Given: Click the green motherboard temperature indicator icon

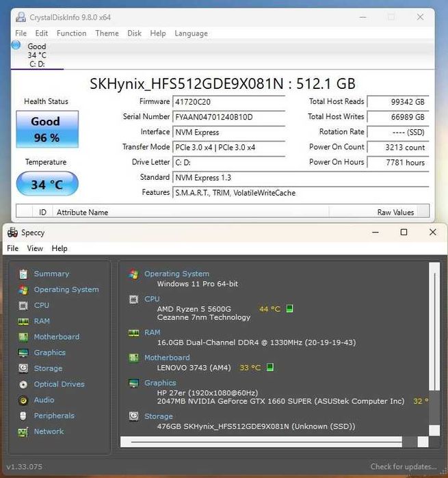Looking at the screenshot, I should [270, 367].
